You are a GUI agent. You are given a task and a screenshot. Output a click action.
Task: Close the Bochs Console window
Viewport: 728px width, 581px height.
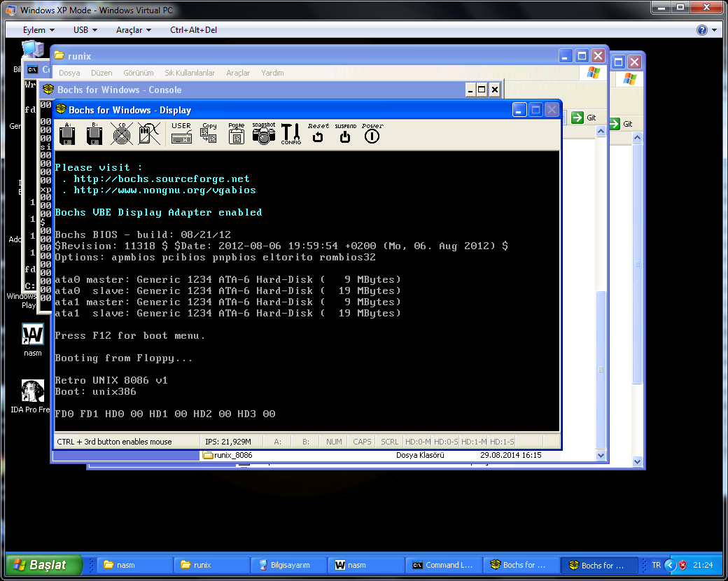[x=495, y=90]
